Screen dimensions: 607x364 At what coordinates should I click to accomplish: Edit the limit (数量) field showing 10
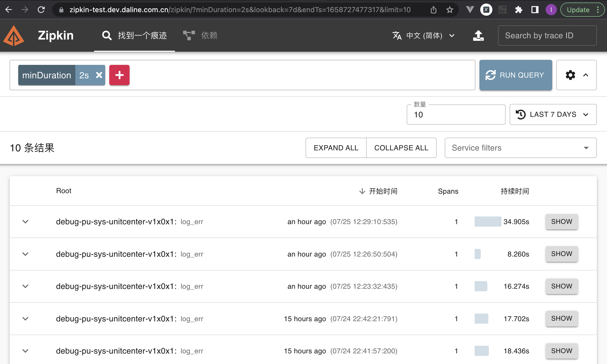tap(456, 115)
